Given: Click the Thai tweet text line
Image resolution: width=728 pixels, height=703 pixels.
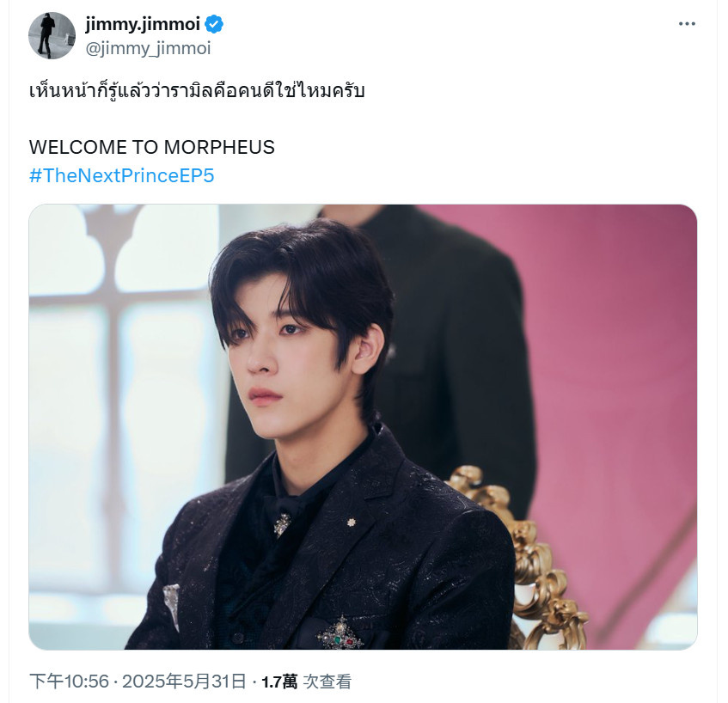Looking at the screenshot, I should click(197, 90).
